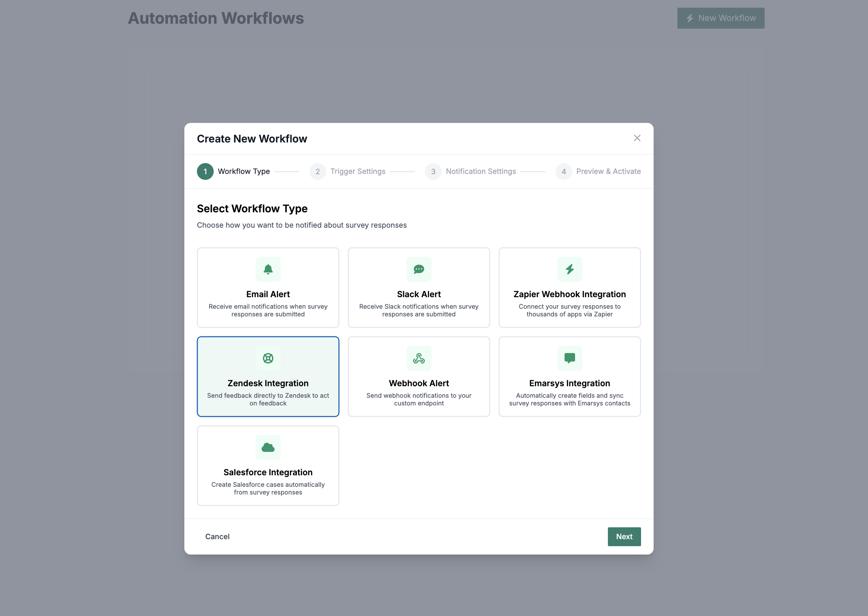Click the Zendesk lifebuoy icon
868x616 pixels.
[x=268, y=358]
